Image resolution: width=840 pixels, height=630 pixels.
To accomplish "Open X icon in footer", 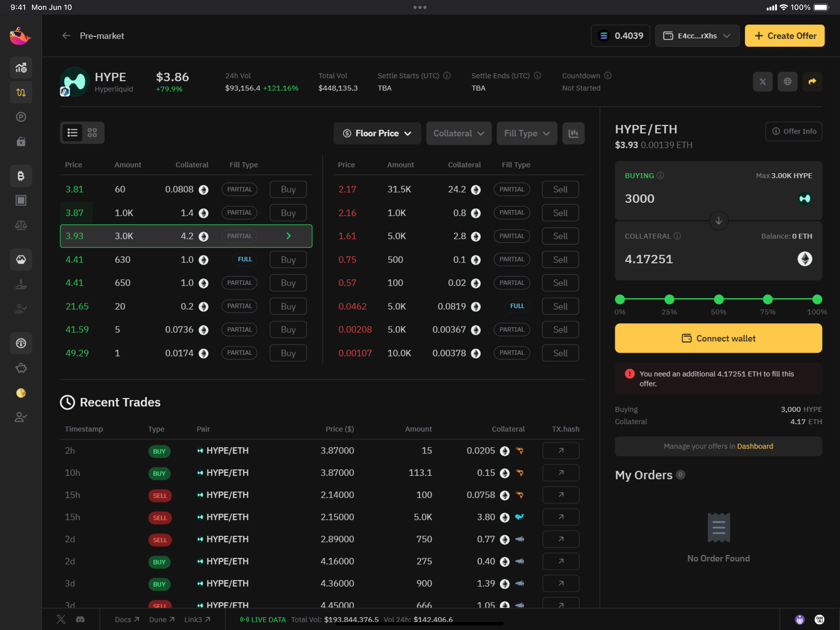I will click(61, 619).
